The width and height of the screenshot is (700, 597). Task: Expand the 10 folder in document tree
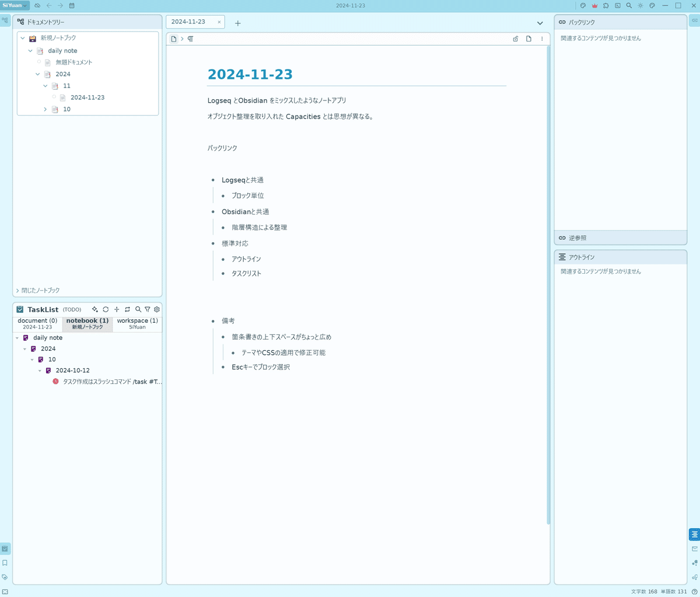coord(45,109)
